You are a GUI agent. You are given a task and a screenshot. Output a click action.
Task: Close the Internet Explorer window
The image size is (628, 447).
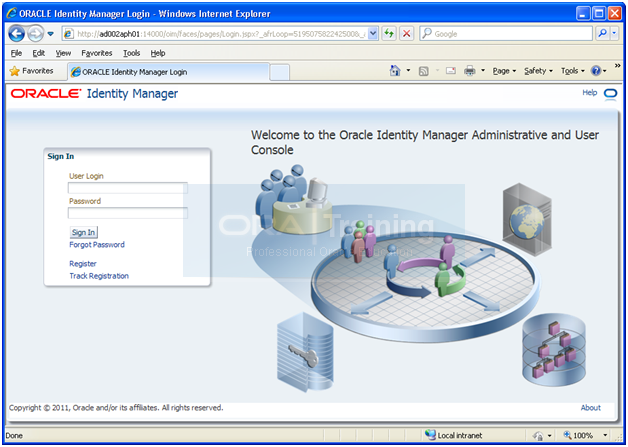pos(614,14)
